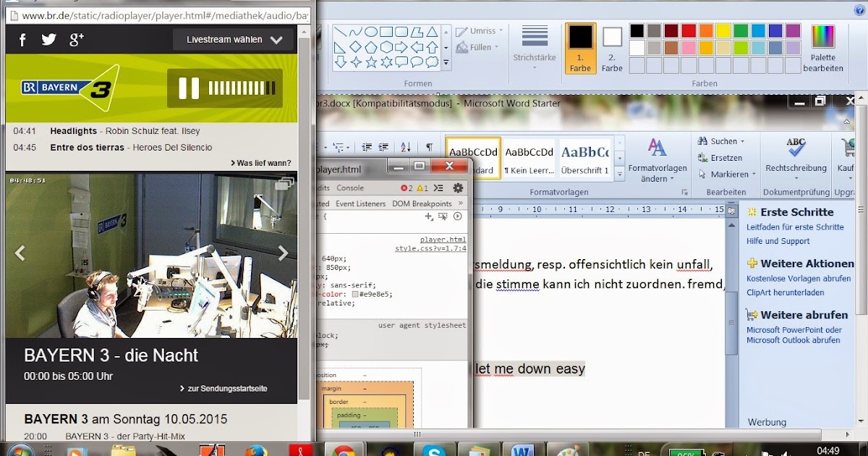The height and width of the screenshot is (456, 868).
Task: Open BAYERN 3 Facebook page icon
Action: pyautogui.click(x=22, y=40)
